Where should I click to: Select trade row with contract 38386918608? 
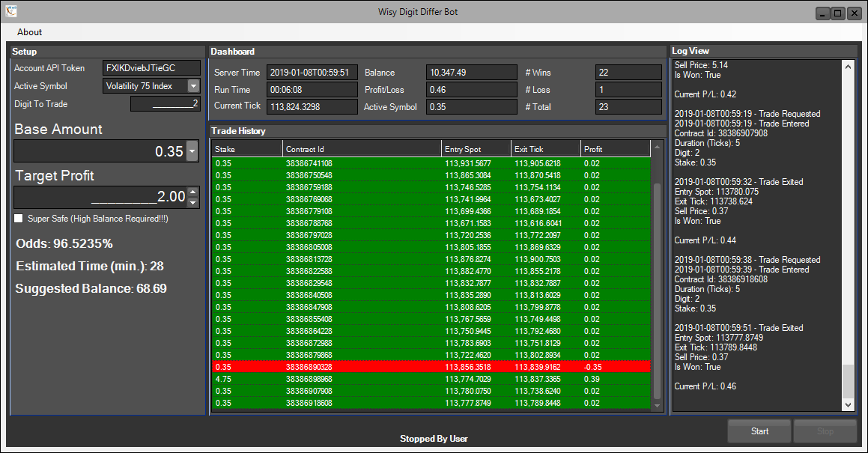pos(431,403)
